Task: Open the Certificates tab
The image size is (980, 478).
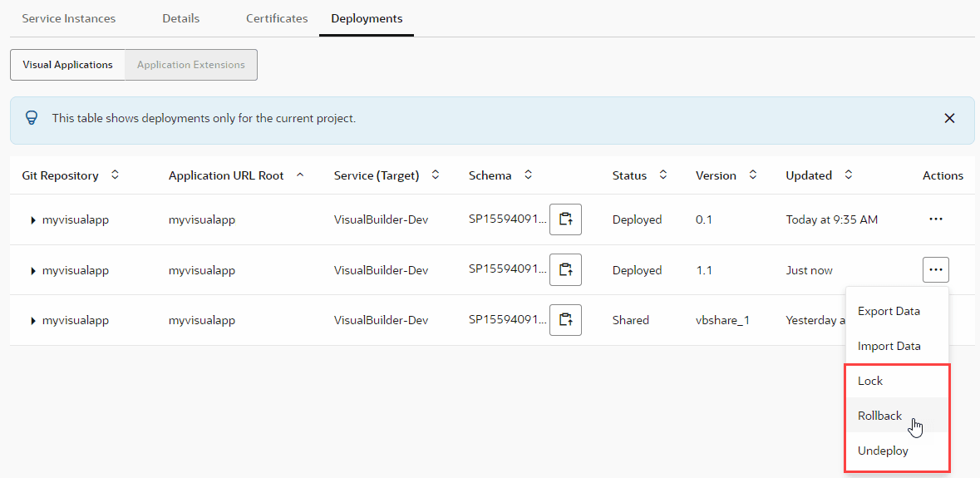Action: click(277, 18)
